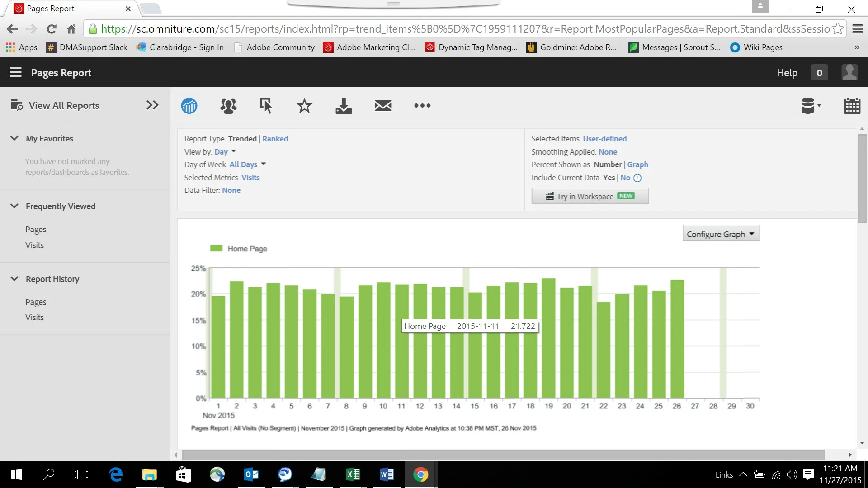
Task: Switch report type to Ranked
Action: coord(275,139)
